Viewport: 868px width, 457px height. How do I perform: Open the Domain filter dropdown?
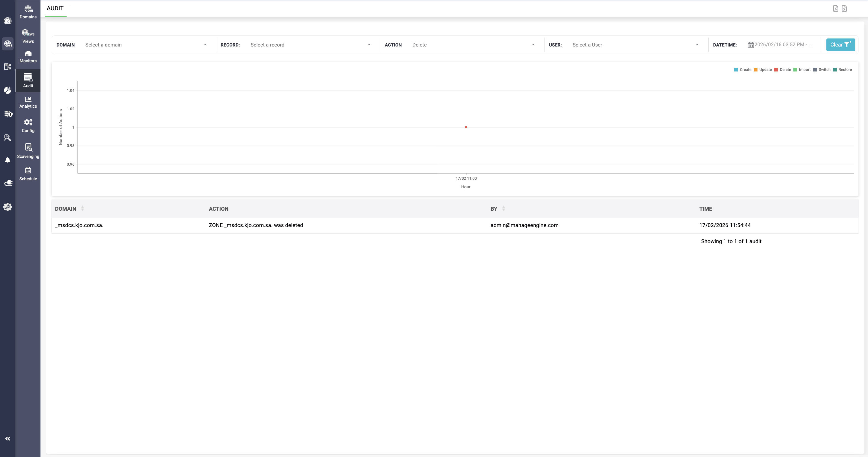point(146,45)
